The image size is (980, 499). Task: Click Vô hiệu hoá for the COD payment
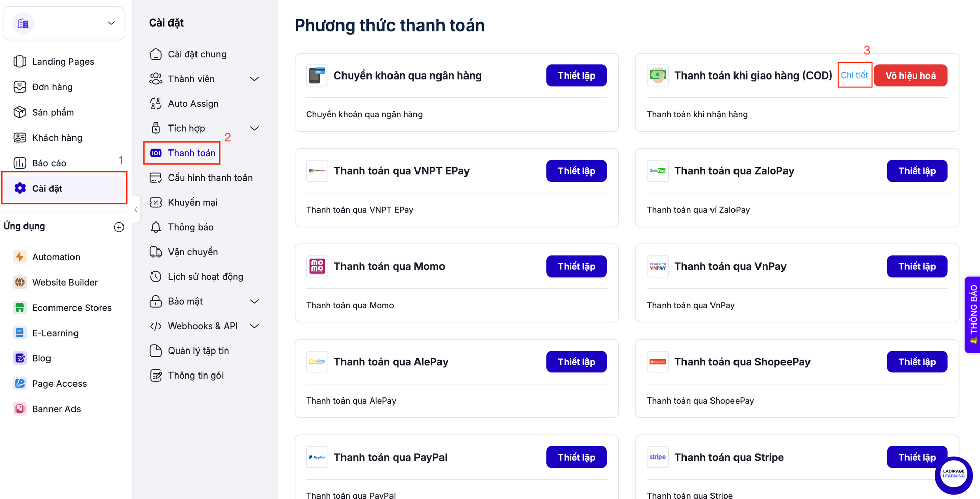coord(911,76)
